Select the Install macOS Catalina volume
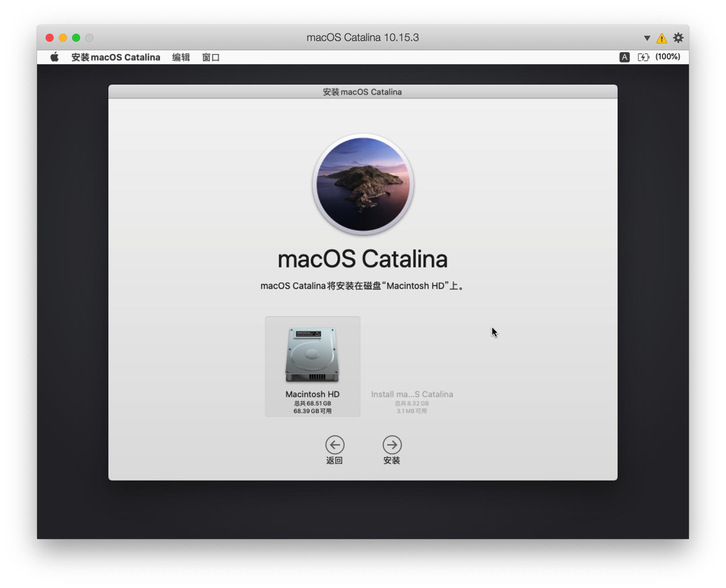 pyautogui.click(x=412, y=394)
